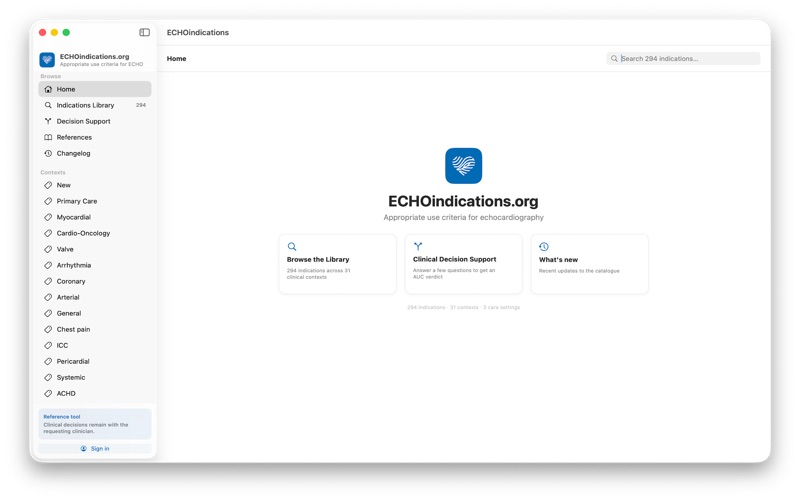Open the Clinical Decision Support card

pos(464,264)
